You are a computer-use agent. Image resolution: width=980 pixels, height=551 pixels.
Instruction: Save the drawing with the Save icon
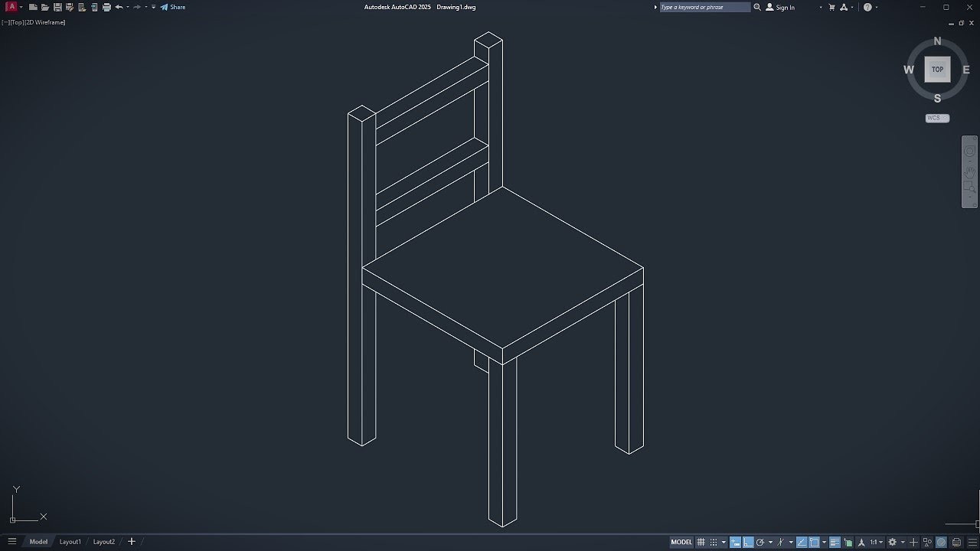[57, 7]
